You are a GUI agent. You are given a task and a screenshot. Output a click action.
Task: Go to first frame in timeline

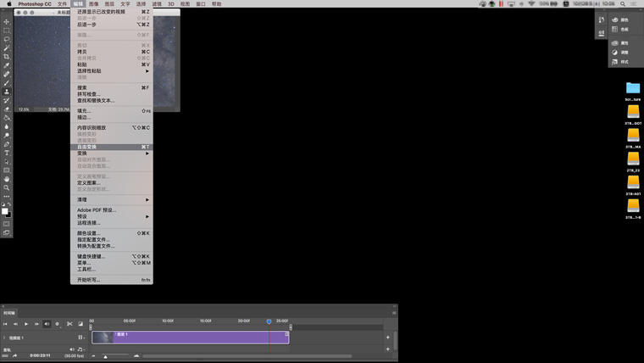(x=5, y=324)
